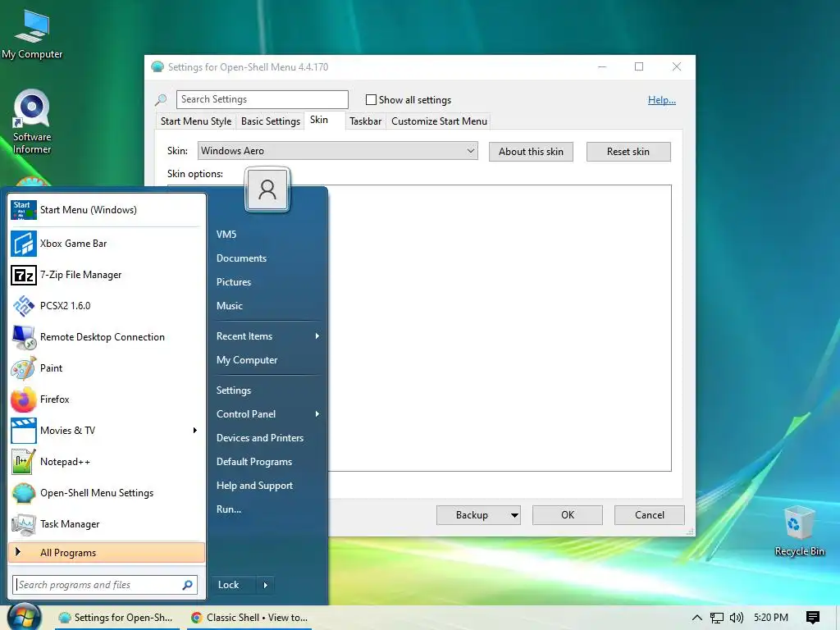Click the 5:20 PM clock
840x630 pixels.
[x=771, y=618]
